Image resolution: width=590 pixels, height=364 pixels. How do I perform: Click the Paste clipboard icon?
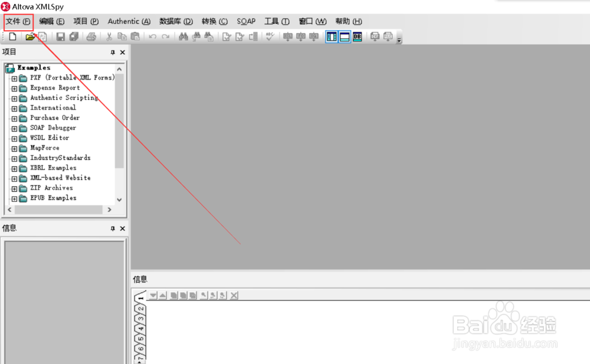click(135, 37)
